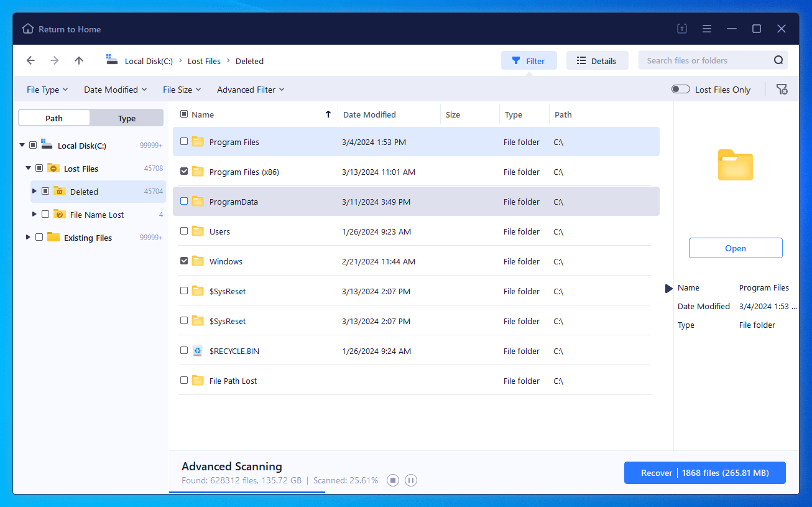Open the File Type dropdown

47,90
